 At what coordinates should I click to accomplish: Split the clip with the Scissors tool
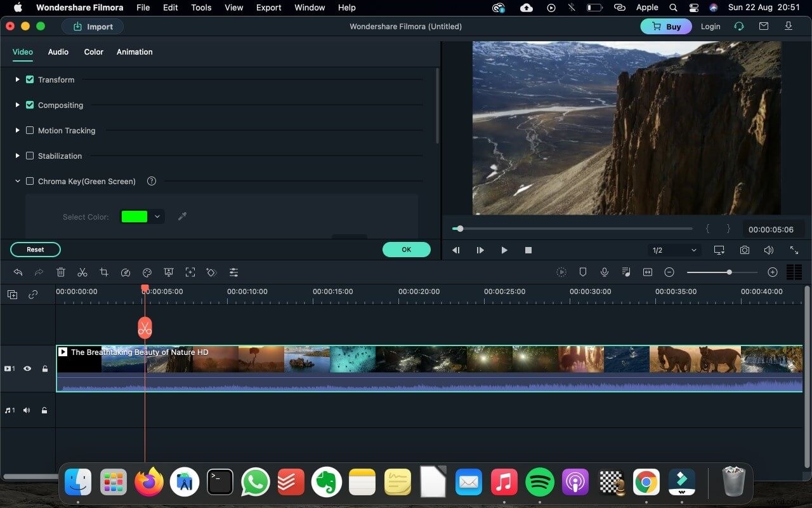pyautogui.click(x=82, y=272)
